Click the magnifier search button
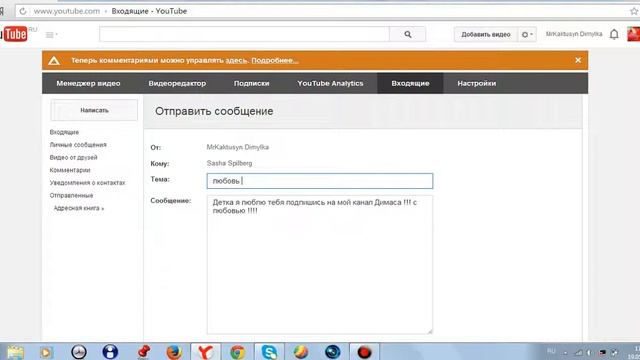The height and width of the screenshot is (360, 640). (407, 34)
